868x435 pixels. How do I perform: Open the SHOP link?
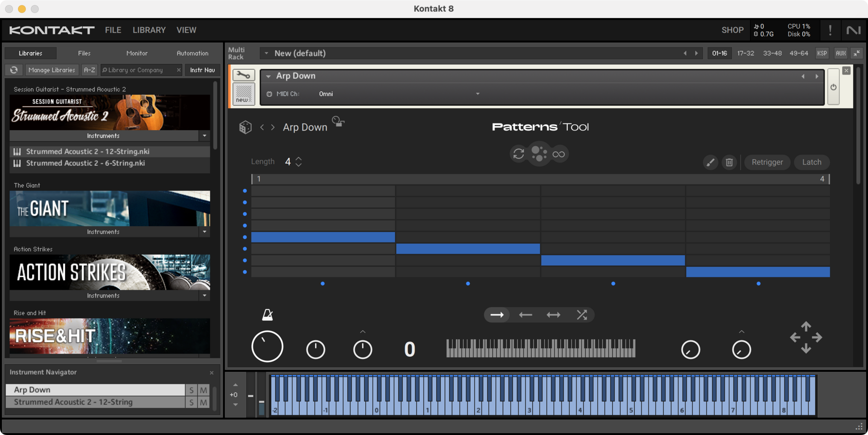click(732, 30)
